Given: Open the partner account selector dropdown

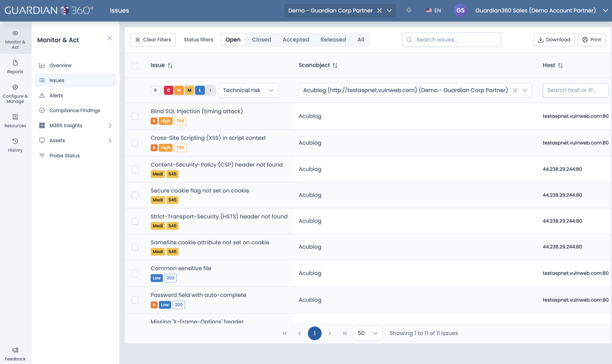Looking at the screenshot, I should pos(389,10).
